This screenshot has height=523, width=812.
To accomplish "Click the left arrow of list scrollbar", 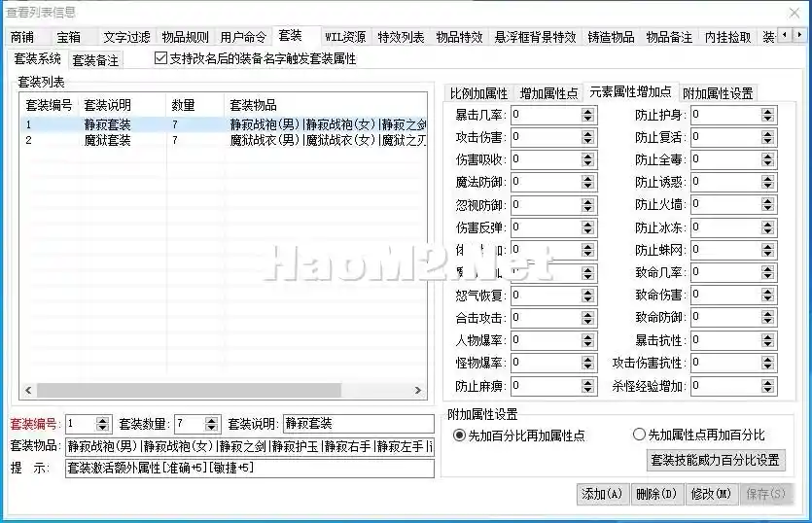I will coord(28,390).
